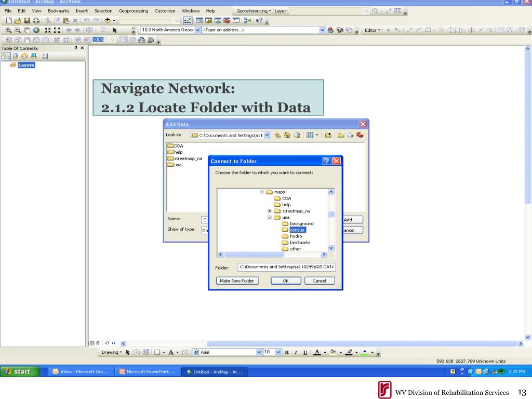
Task: Open the Bookmarks menu
Action: click(x=58, y=11)
